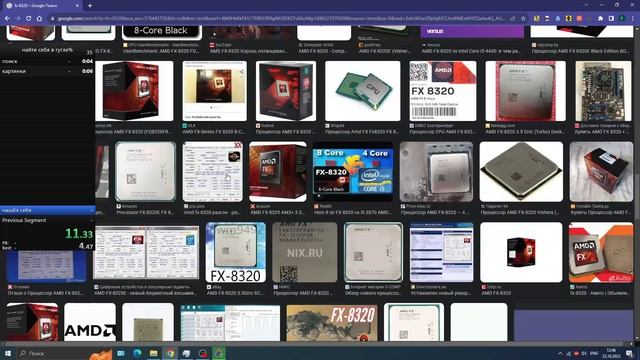Open the Chrome profile avatar
This screenshot has width=640, height=360.
(622, 18)
